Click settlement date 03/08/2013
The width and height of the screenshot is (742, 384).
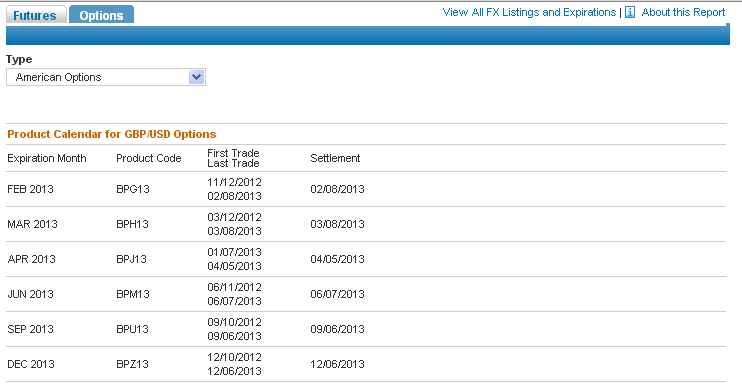337,224
